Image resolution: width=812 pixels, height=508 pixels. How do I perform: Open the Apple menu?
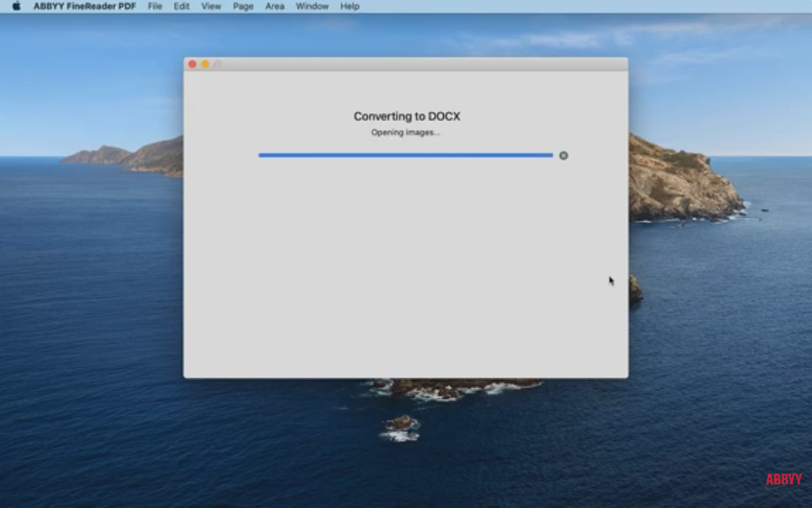click(x=16, y=6)
